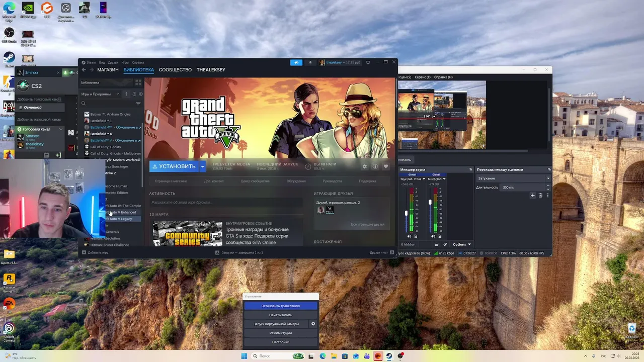Click Community Series news thumbnail
Viewport: 644px width, 362px height.
[187, 233]
